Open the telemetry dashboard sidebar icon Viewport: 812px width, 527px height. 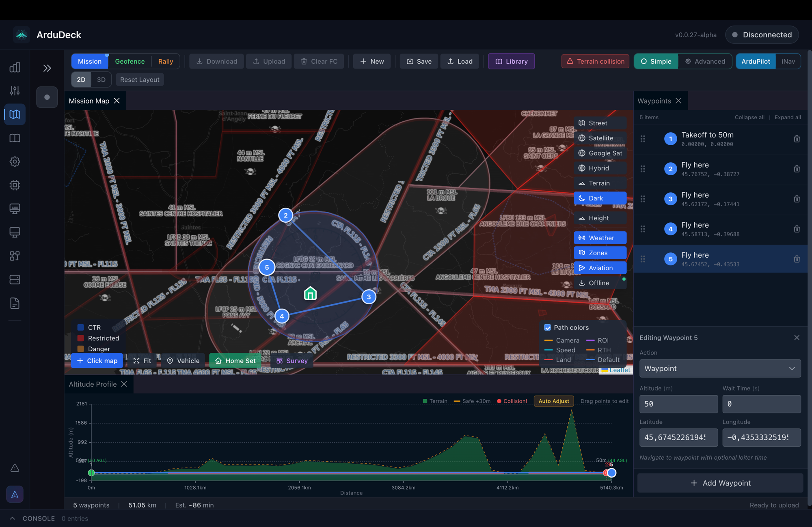(15, 67)
